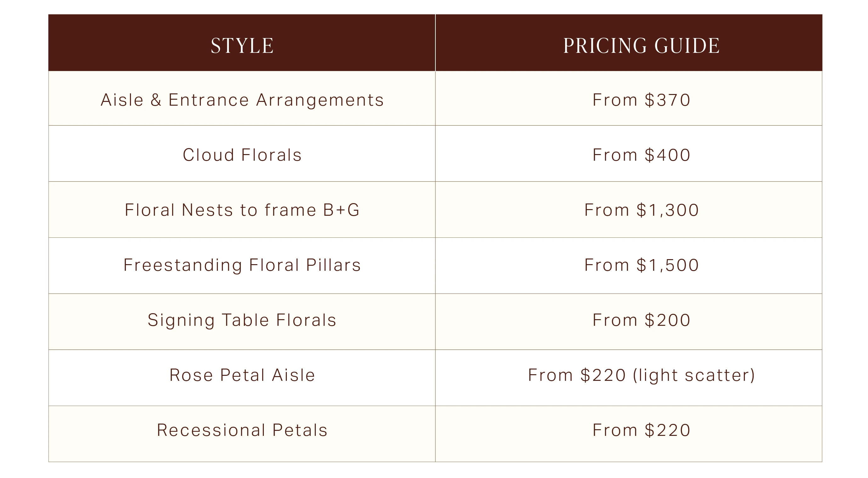Click the STYLE column header
The image size is (868, 478).
[x=242, y=46]
